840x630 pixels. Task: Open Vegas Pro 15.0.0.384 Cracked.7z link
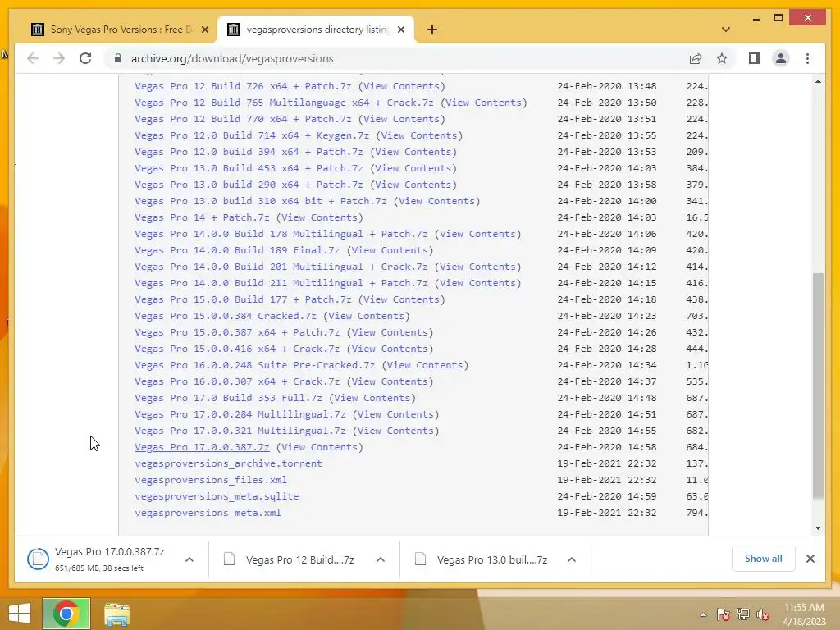point(225,316)
